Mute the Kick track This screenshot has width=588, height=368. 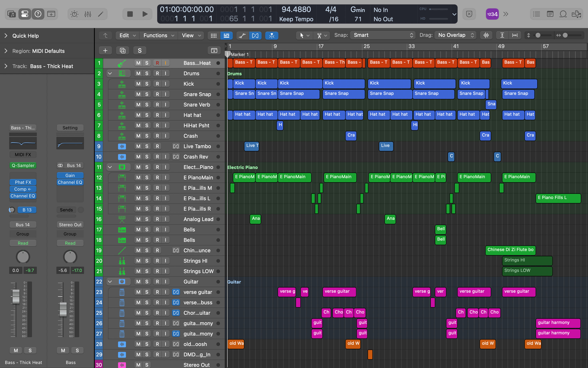[x=138, y=84]
